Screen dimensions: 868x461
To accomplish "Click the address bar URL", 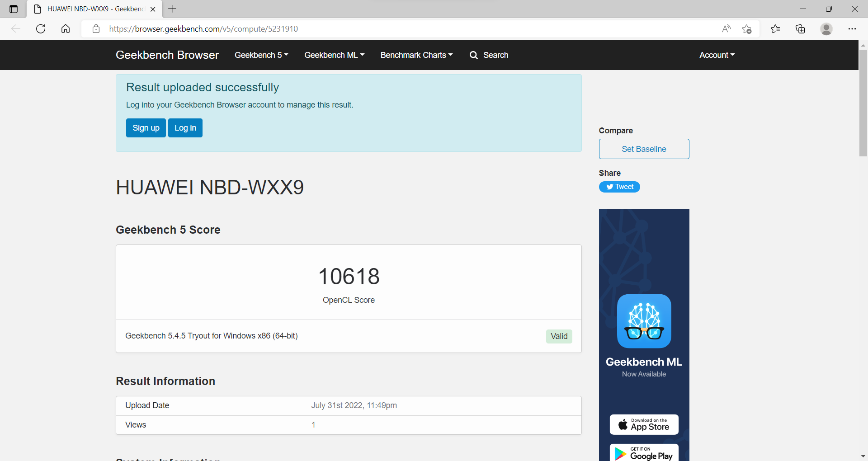I will (x=203, y=29).
